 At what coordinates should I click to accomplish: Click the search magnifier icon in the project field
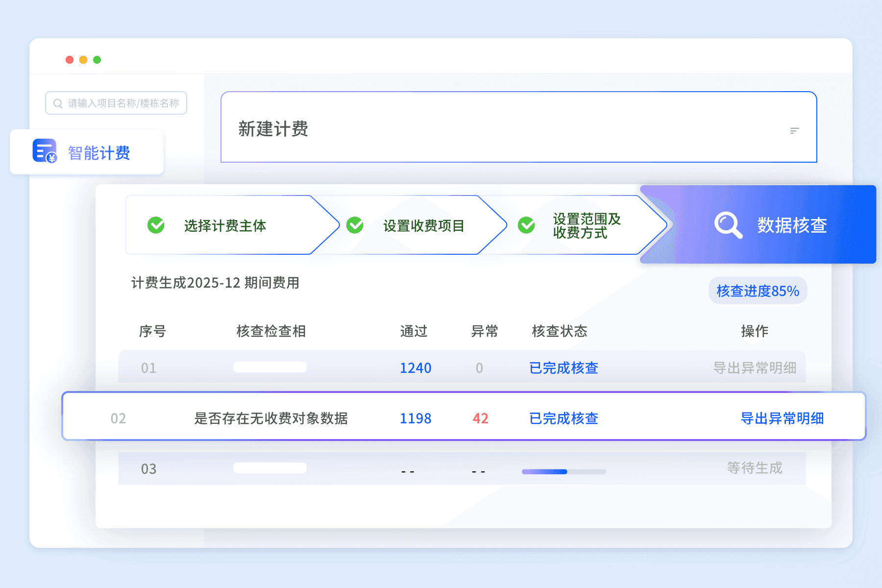58,103
